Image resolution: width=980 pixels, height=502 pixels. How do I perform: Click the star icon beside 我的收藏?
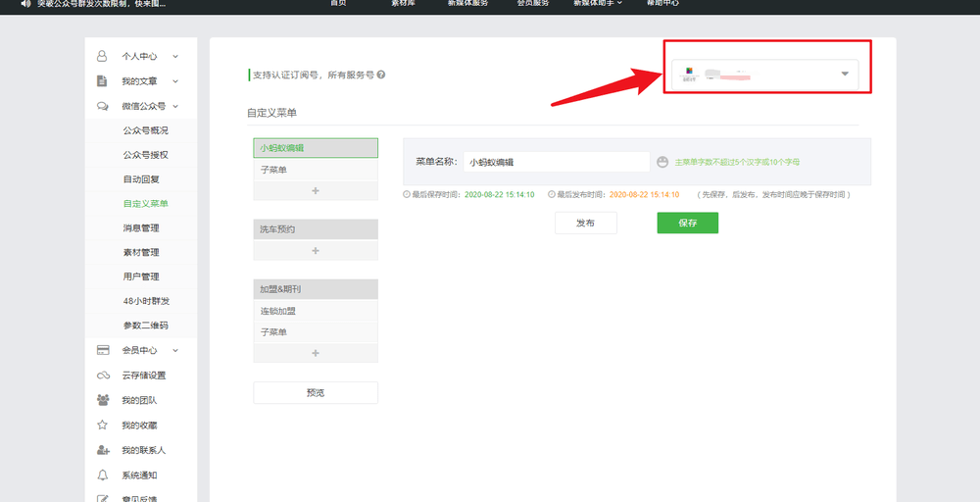coord(103,426)
